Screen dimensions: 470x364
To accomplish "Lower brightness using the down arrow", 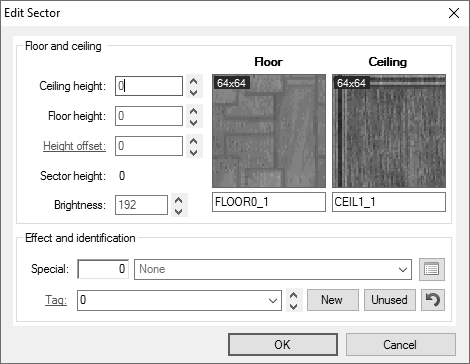I will click(x=179, y=211).
